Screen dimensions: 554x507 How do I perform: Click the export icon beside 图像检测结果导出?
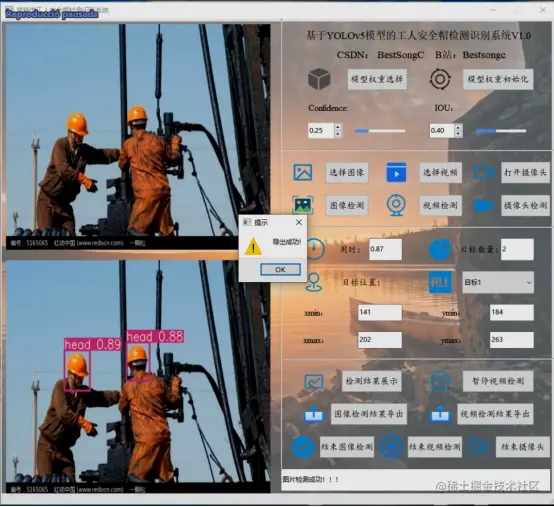click(314, 414)
